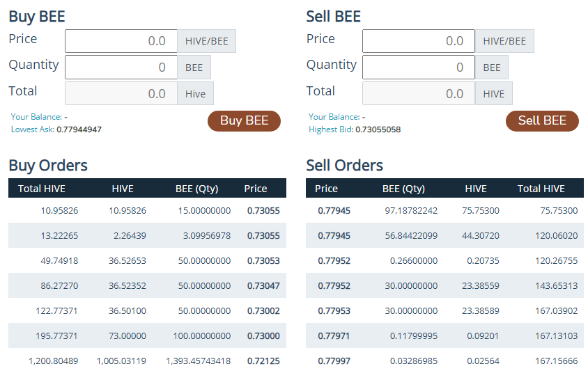The image size is (588, 371).
Task: Click the Sell BEE button
Action: tap(542, 121)
